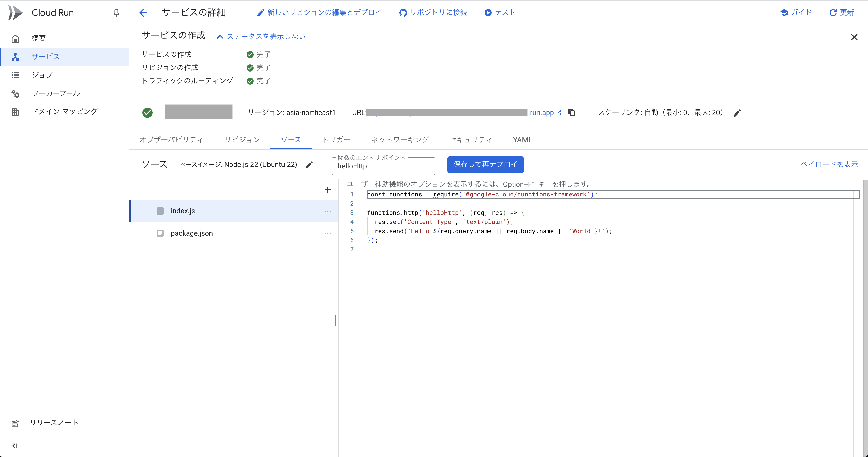Open the more options menu for index.js
This screenshot has height=457, width=868.
click(328, 211)
